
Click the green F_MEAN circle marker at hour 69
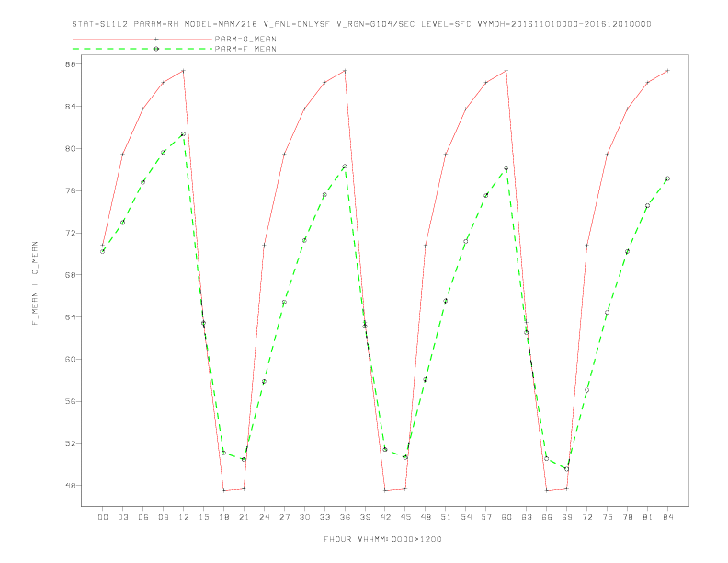pyautogui.click(x=567, y=468)
